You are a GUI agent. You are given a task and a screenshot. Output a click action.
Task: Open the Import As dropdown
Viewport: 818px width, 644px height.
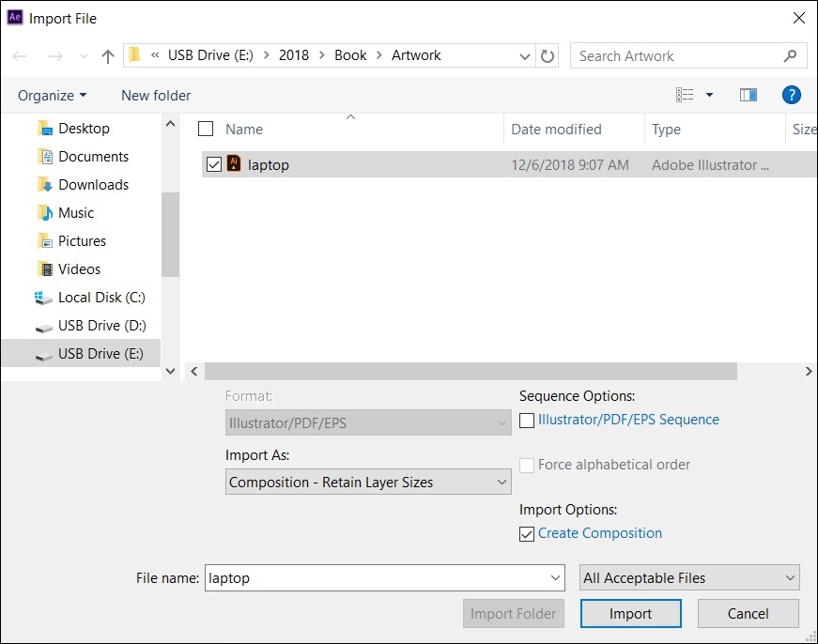368,482
